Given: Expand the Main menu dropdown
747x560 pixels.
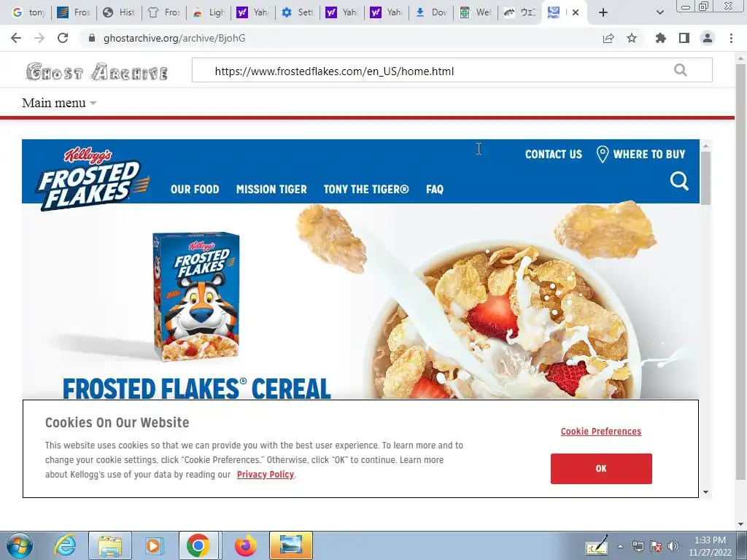Looking at the screenshot, I should pyautogui.click(x=59, y=103).
